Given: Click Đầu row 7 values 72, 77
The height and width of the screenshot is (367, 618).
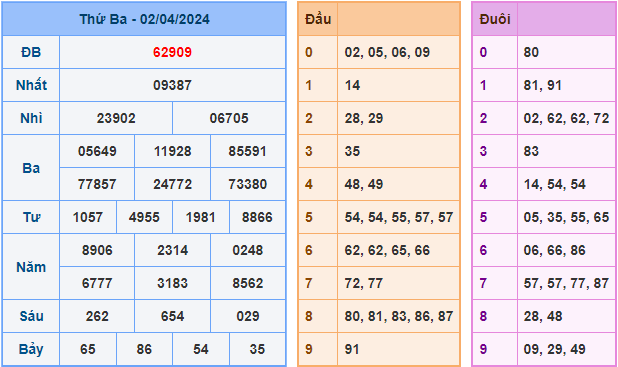Looking at the screenshot, I should (x=364, y=283).
